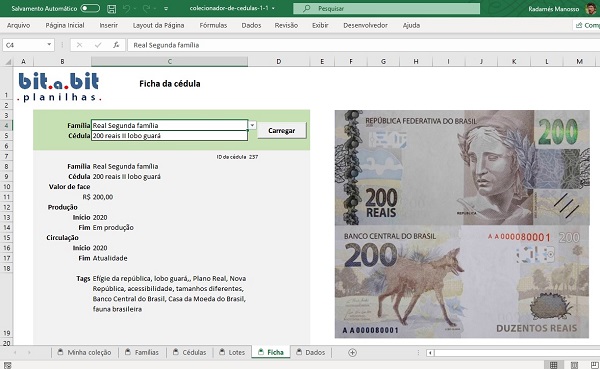The image size is (600, 369).
Task: Select row 4 header
Action: coord(7,125)
